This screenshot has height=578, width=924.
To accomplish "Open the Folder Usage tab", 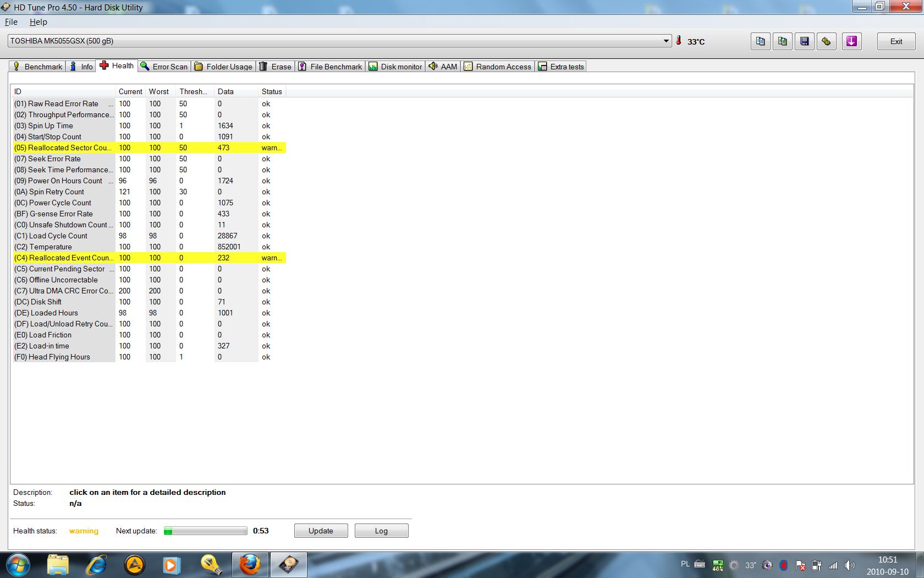I will [x=223, y=67].
